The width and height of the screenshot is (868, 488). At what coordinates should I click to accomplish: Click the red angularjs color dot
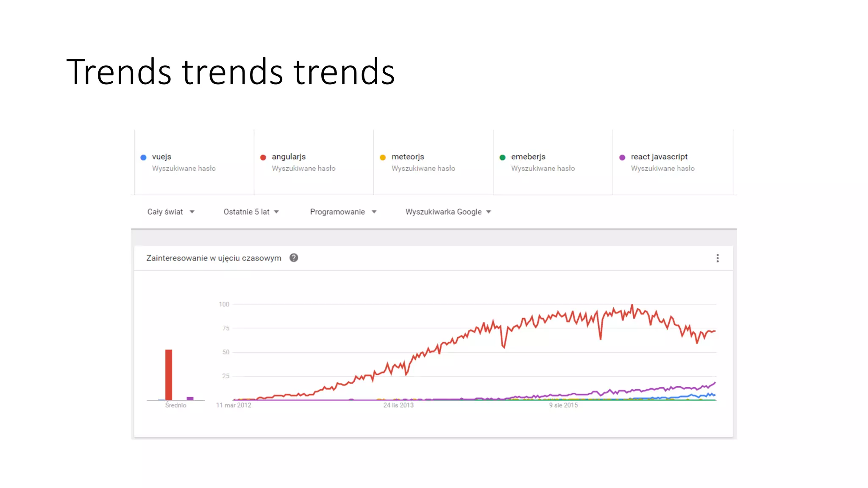pos(263,157)
